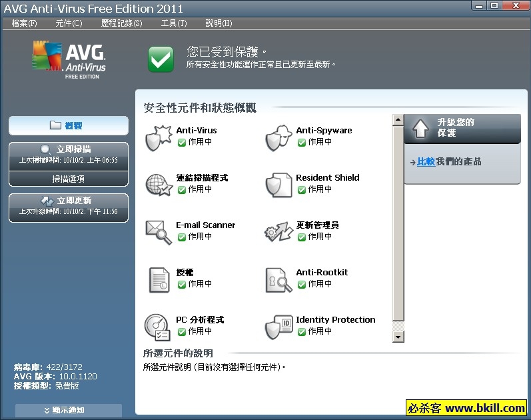Click the 立即掃描 scan now button

coord(69,155)
